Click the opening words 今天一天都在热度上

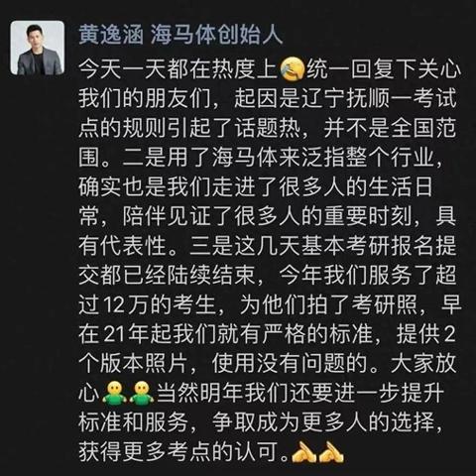pyautogui.click(x=178, y=69)
